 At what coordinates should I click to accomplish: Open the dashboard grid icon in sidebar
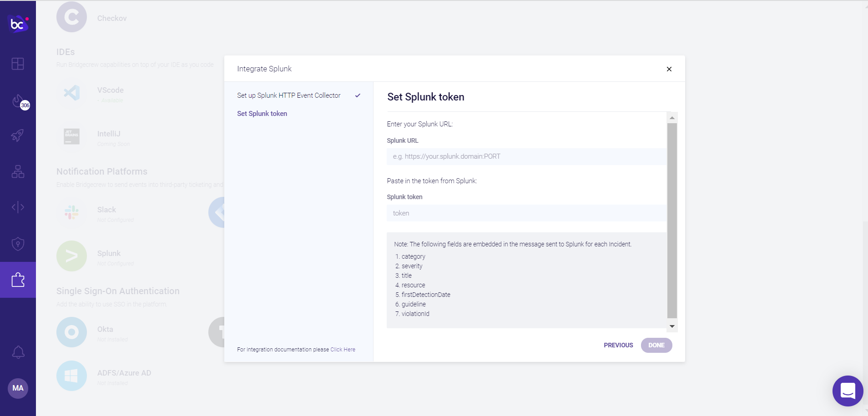click(18, 64)
